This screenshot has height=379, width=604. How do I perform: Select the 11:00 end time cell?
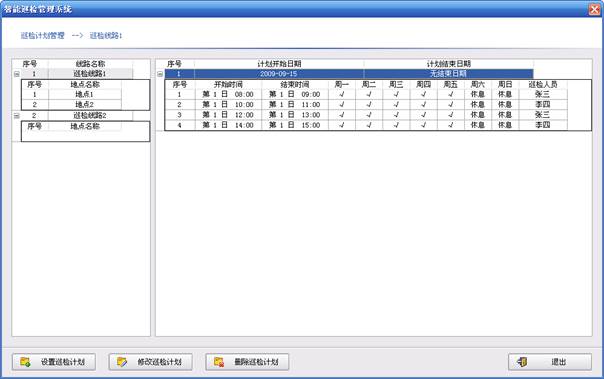[295, 104]
